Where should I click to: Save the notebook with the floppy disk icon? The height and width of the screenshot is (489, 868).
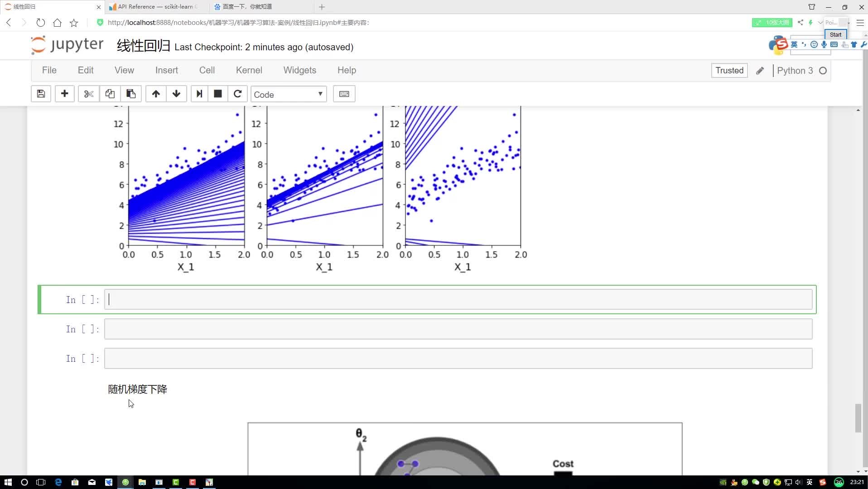click(41, 94)
